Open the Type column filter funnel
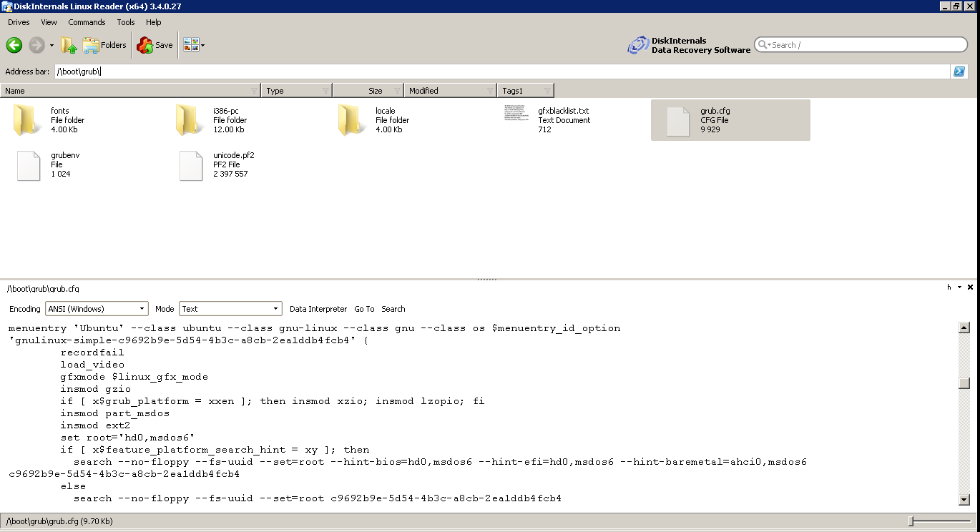980x532 pixels. 325,91
